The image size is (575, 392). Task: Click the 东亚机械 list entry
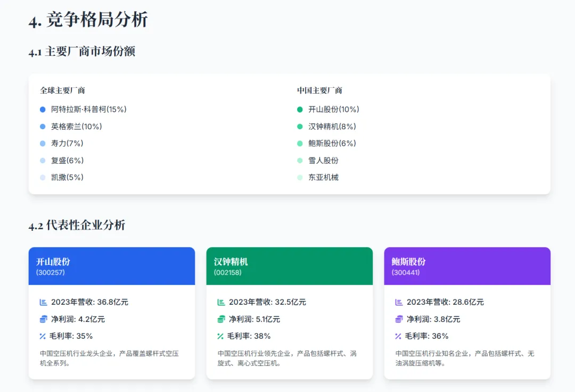(x=324, y=178)
